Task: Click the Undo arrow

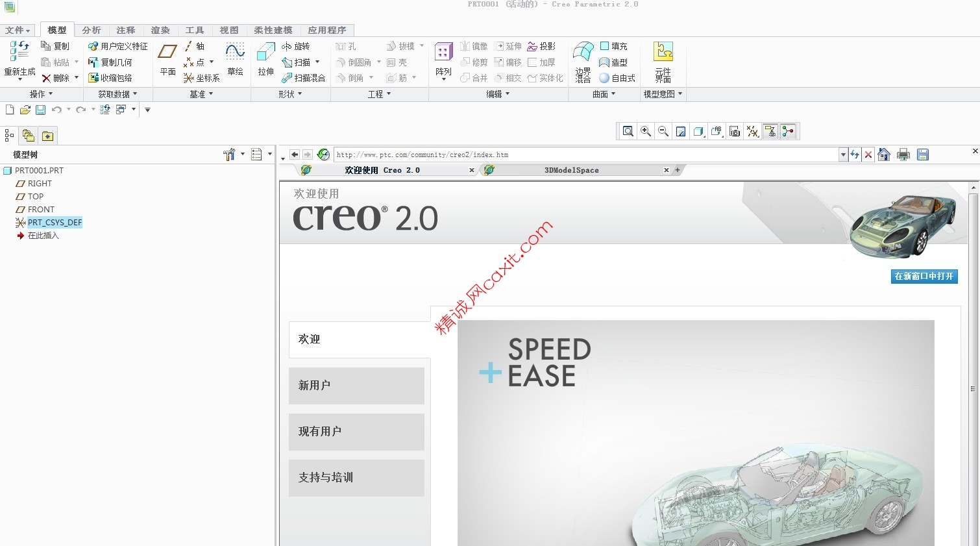Action: click(x=56, y=110)
